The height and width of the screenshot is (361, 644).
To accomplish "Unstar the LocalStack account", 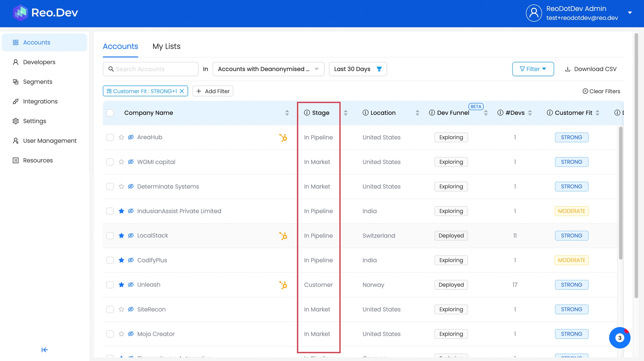I will pos(121,236).
